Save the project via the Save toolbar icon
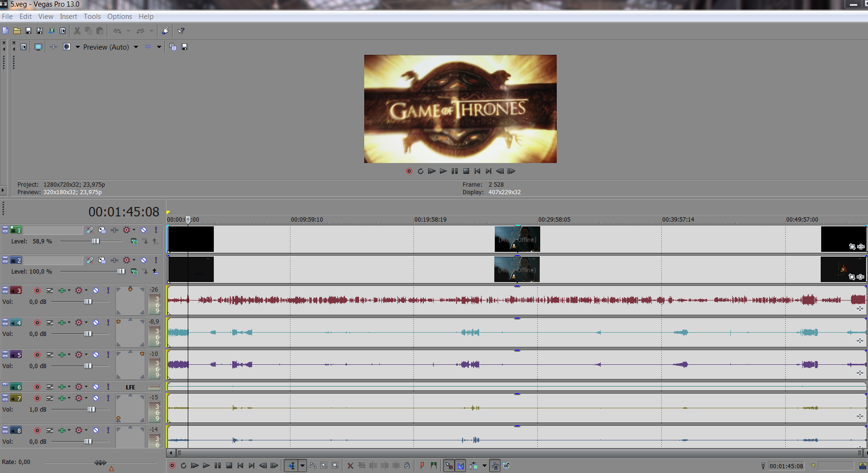Viewport: 868px width, 473px height. [x=28, y=31]
